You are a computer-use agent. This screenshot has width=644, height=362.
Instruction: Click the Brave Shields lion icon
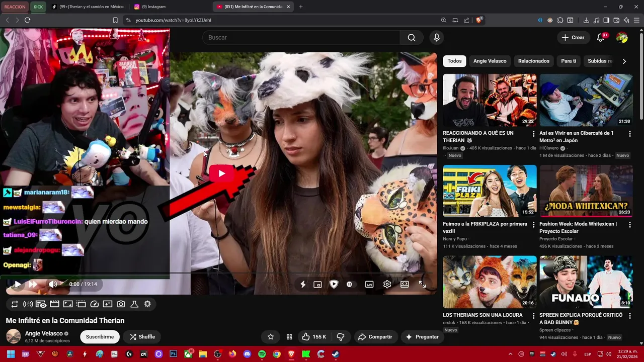click(x=479, y=20)
